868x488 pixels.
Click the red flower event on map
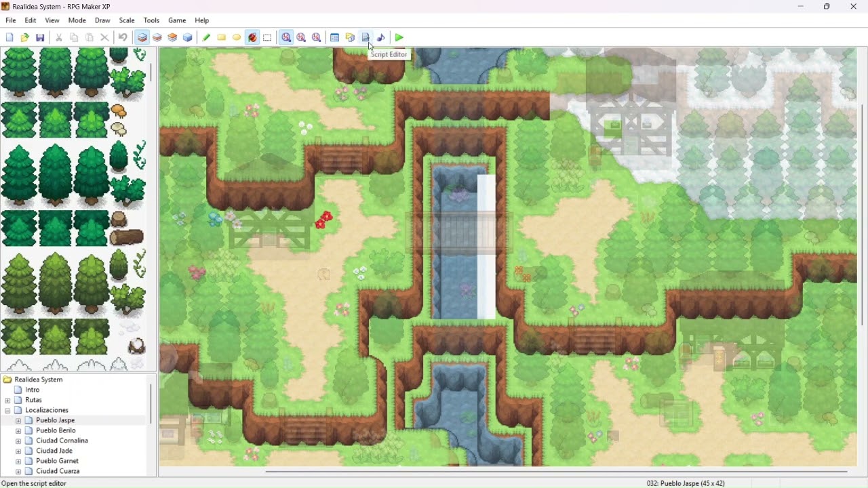coord(323,220)
